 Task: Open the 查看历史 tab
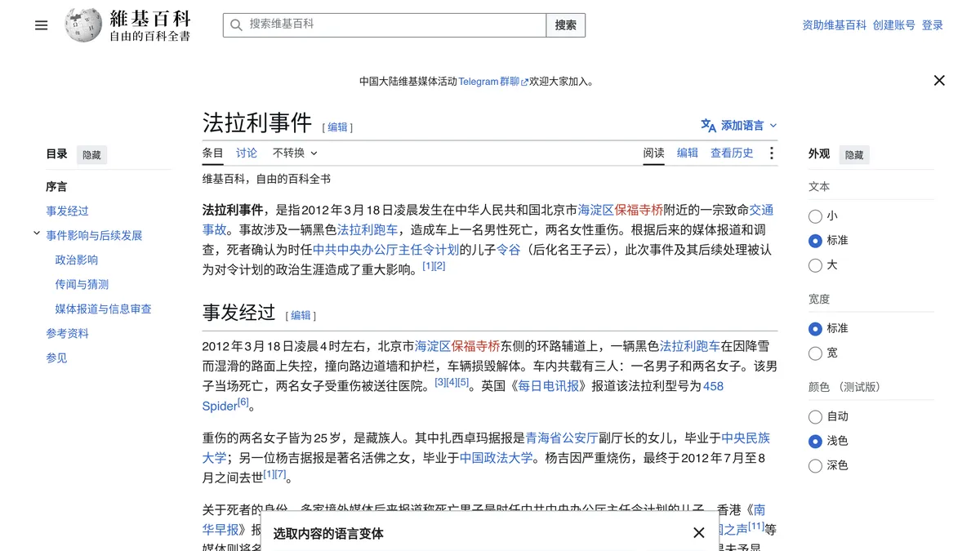pos(732,153)
